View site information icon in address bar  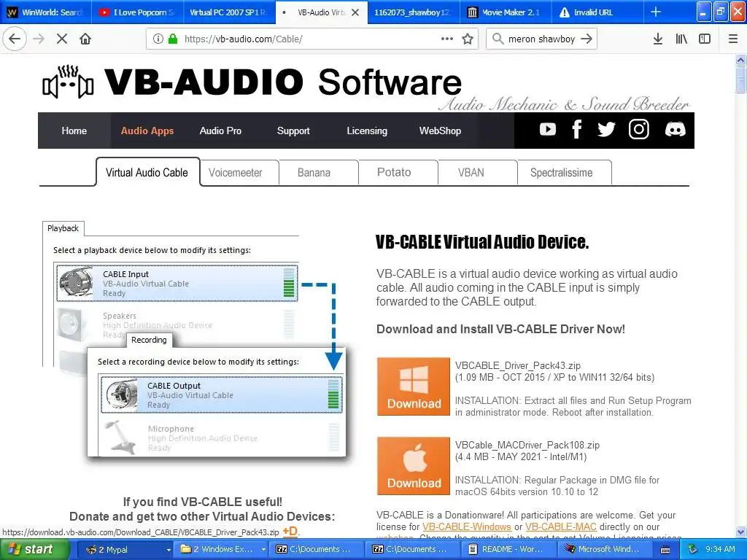158,39
